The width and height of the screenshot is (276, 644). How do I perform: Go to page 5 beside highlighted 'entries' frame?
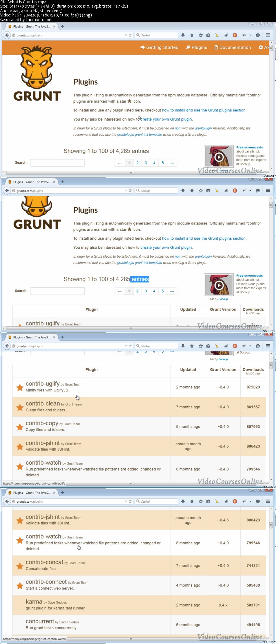click(163, 291)
